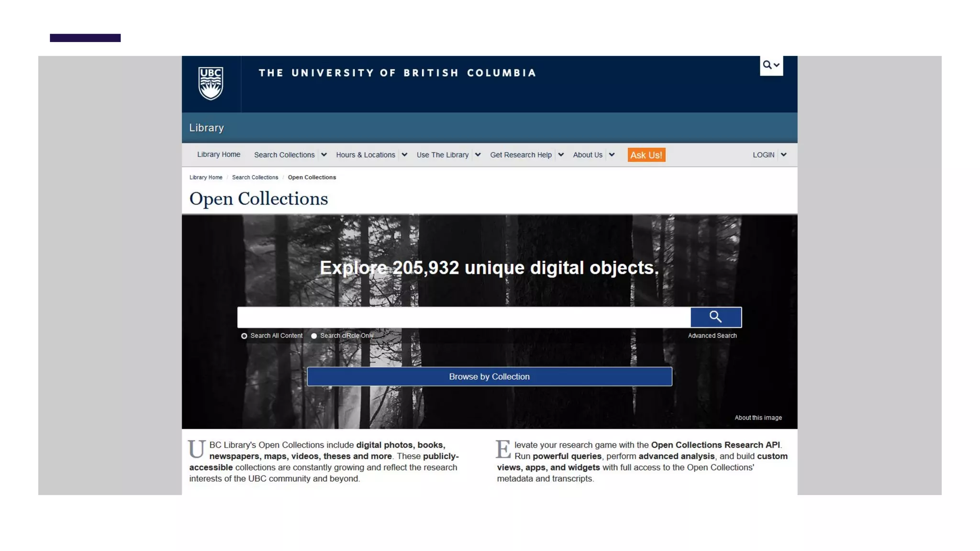Screen dimensions: 980x551
Task: Select Search All Content radio option
Action: pos(244,336)
